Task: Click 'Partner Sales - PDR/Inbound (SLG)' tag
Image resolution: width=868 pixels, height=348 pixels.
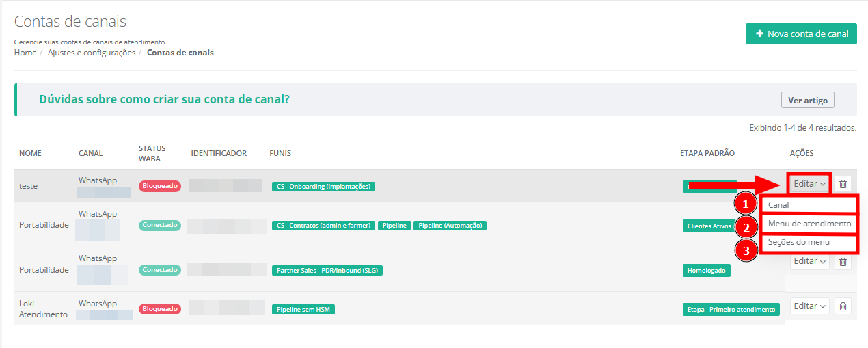Action: click(x=327, y=271)
